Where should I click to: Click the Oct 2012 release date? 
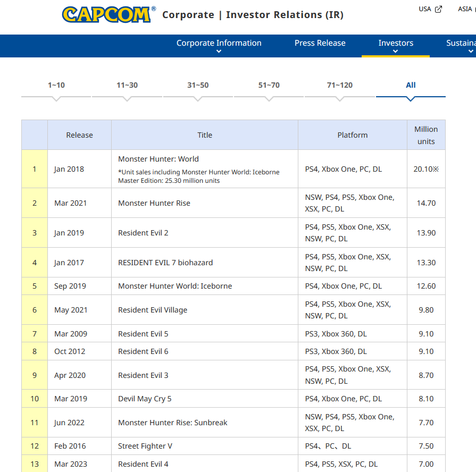point(70,351)
